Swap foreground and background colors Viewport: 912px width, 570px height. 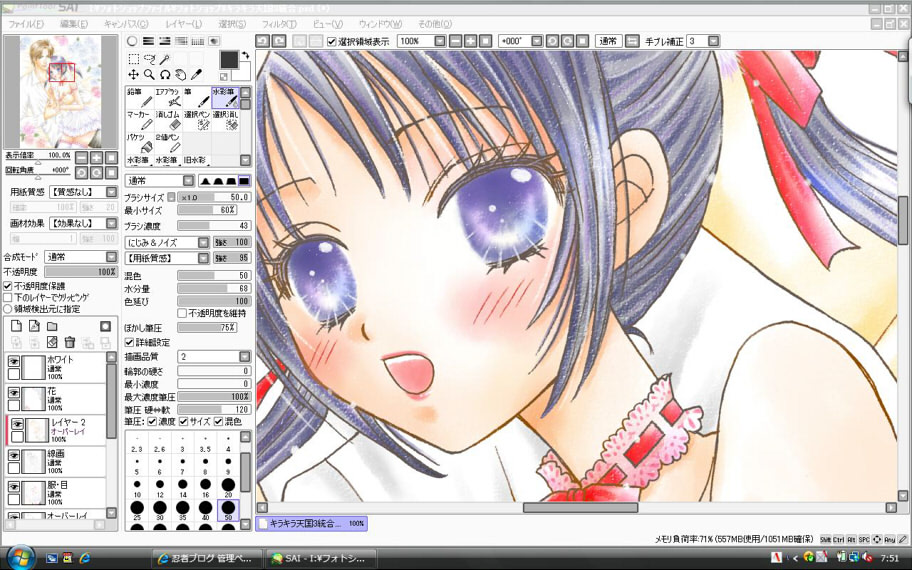coord(245,55)
